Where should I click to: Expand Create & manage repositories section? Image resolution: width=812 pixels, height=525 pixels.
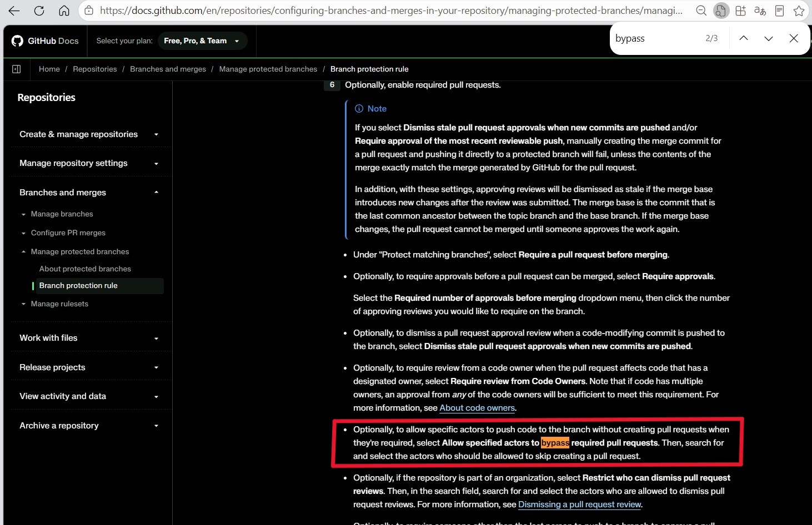coord(89,134)
